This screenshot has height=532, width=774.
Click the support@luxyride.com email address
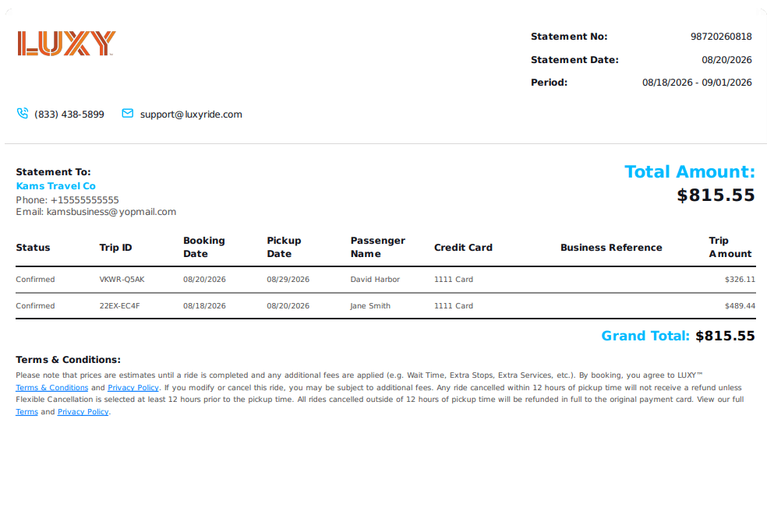[191, 115]
